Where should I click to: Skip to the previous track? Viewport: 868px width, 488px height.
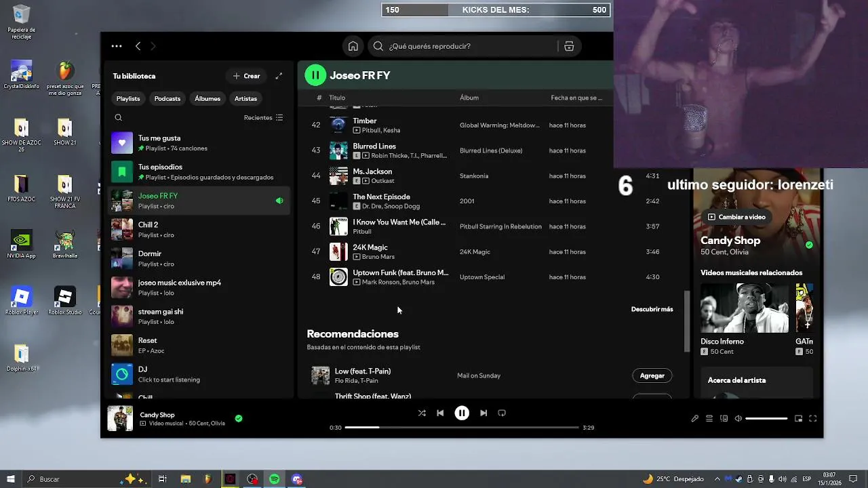point(440,413)
